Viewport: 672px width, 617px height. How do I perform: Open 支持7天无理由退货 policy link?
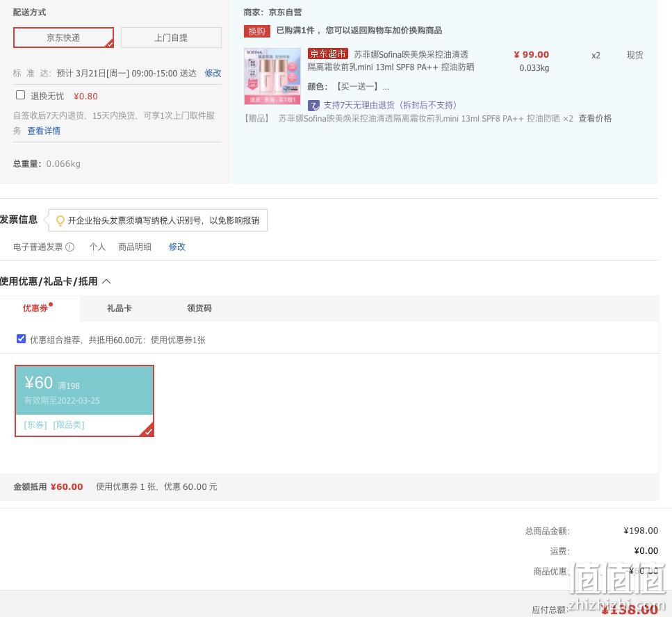click(x=390, y=106)
